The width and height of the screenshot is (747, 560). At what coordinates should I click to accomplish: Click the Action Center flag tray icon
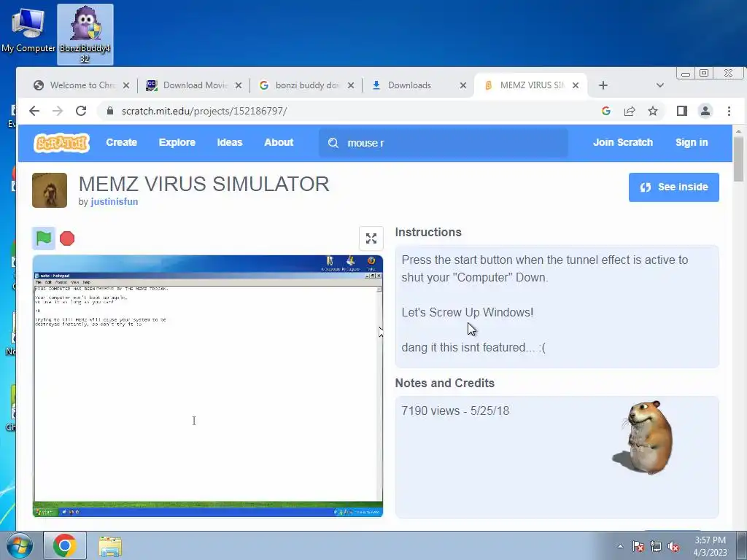point(638,547)
